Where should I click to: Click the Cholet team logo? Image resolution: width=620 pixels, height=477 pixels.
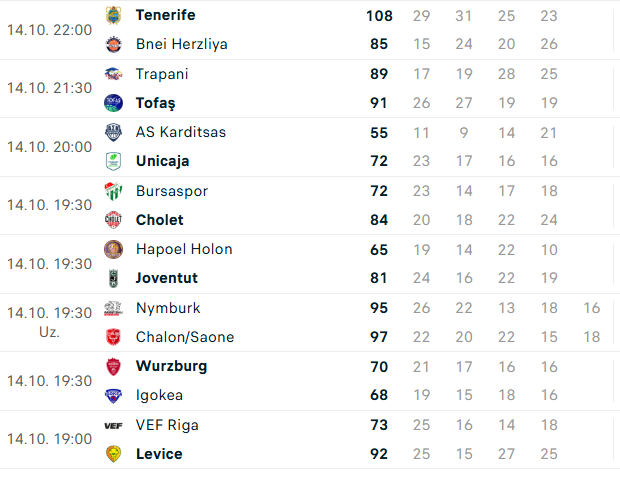click(114, 220)
